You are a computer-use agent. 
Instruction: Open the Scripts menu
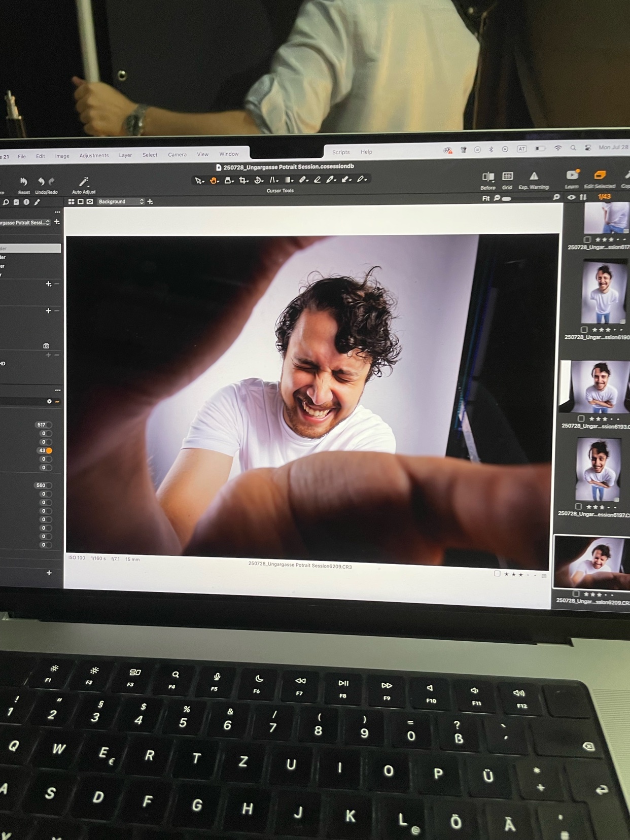pyautogui.click(x=341, y=152)
